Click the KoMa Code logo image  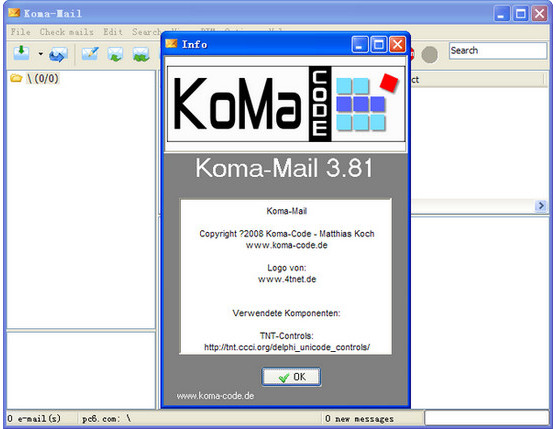[286, 104]
